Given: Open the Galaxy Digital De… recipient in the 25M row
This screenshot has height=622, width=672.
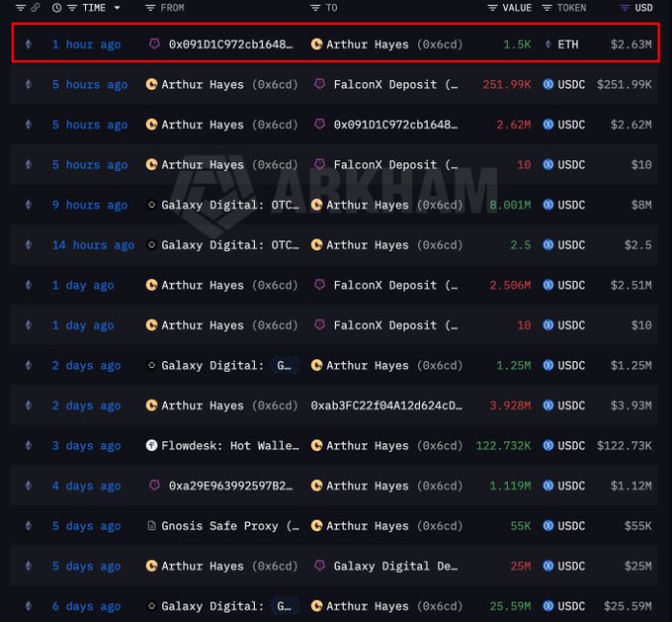Looking at the screenshot, I should [x=395, y=567].
